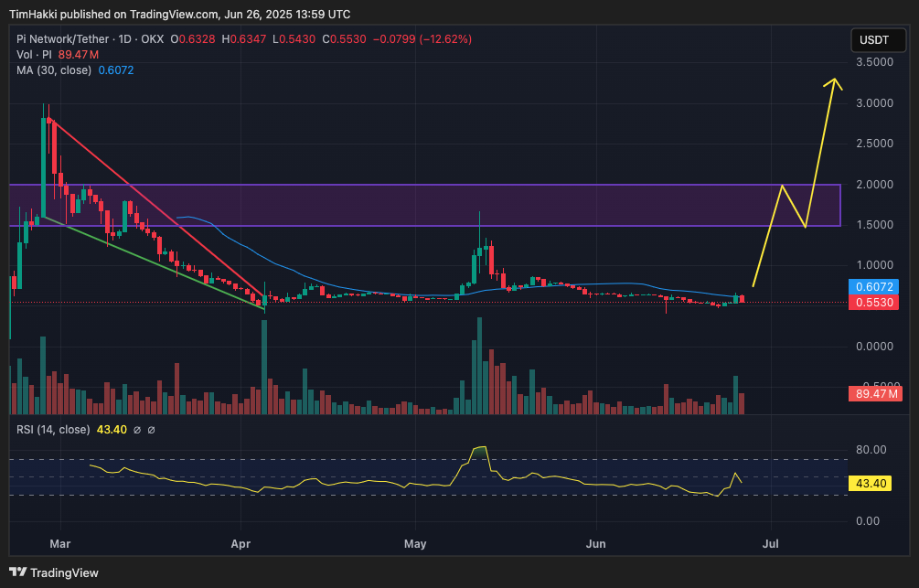Click the −0.0799 (−12.62%) change text
This screenshot has width=919, height=588.
pyautogui.click(x=422, y=39)
